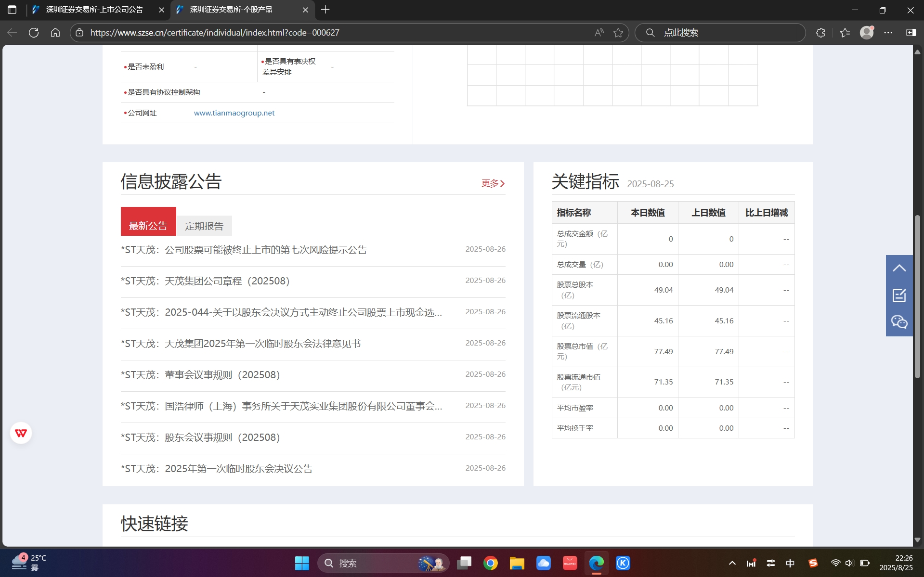
Task: Open 国浩律师（上海）事务所 announcement
Action: click(281, 406)
